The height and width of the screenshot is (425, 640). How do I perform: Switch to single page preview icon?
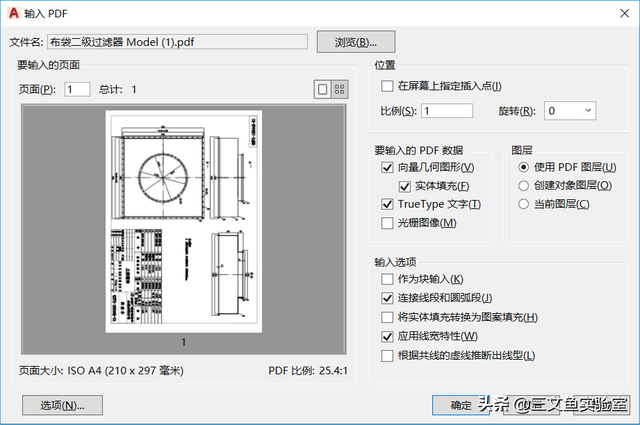[x=322, y=89]
